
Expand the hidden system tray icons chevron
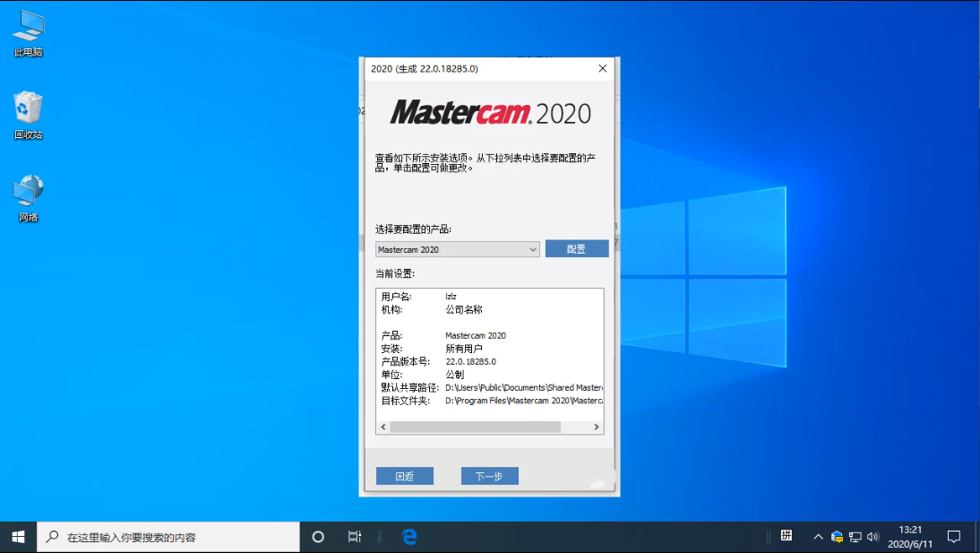pos(818,537)
